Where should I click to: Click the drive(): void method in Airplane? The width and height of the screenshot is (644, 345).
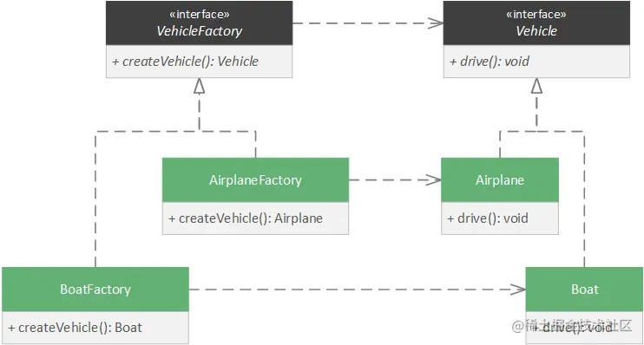coord(488,218)
